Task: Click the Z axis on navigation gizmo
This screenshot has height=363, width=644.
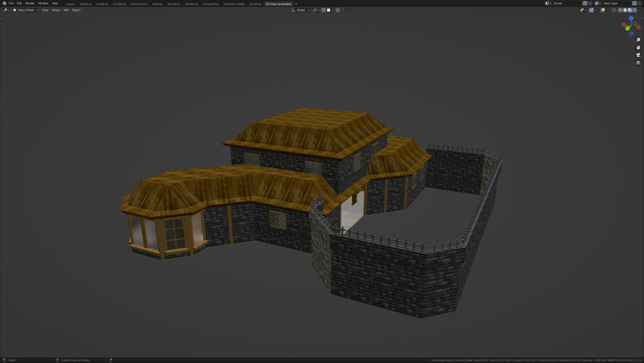Action: pos(631,19)
